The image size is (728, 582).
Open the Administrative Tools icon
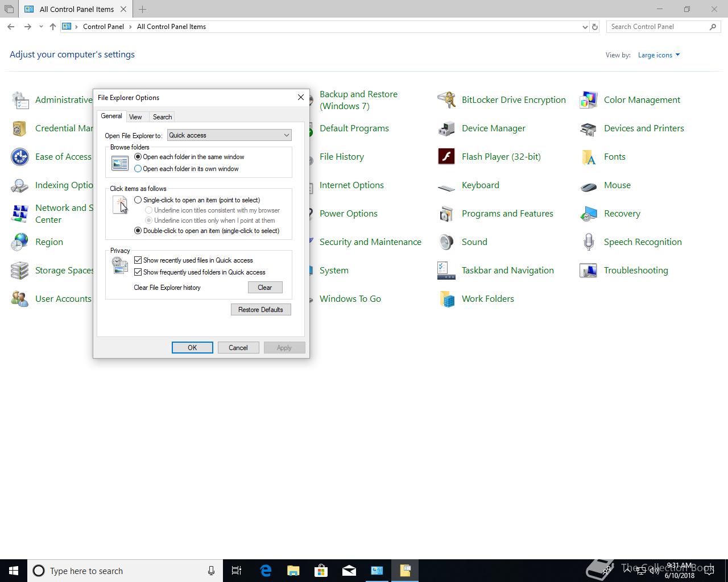pos(20,100)
